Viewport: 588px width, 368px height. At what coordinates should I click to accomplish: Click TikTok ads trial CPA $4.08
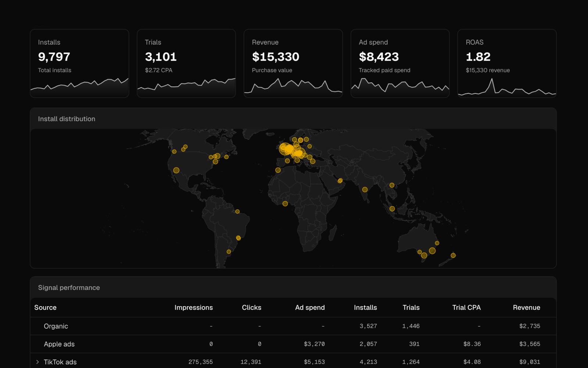pos(472,362)
